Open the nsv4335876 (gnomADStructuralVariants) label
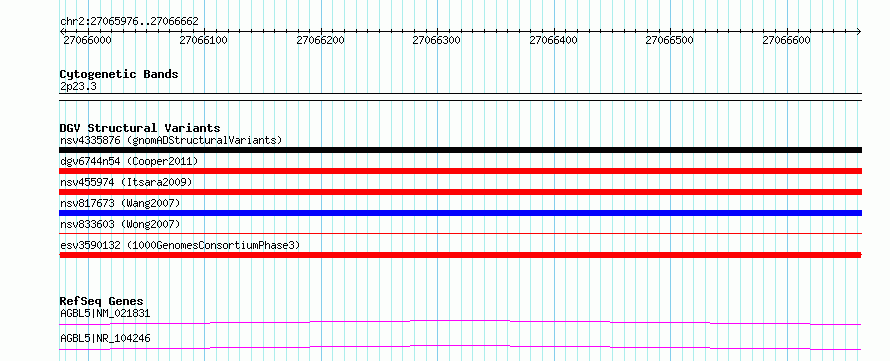 pyautogui.click(x=171, y=140)
